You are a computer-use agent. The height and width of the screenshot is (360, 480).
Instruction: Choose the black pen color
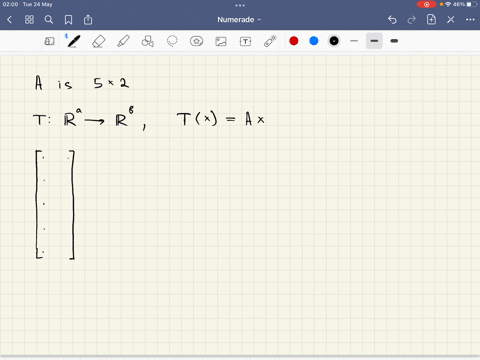coord(334,41)
